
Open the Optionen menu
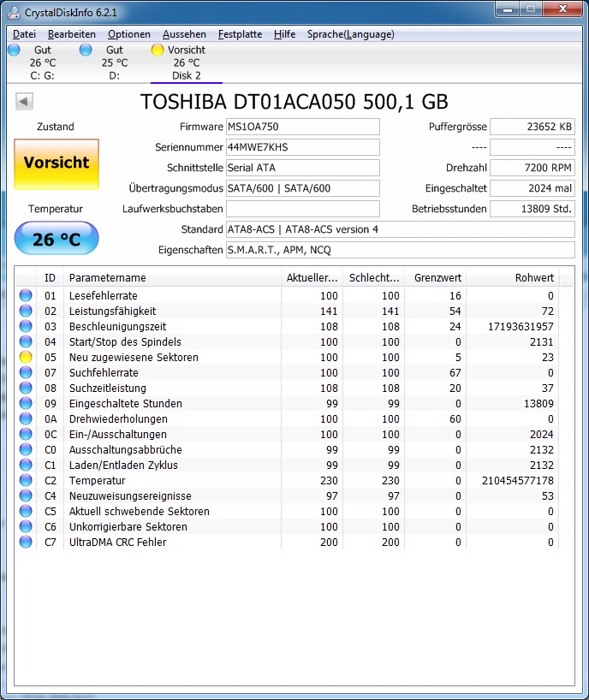click(x=129, y=34)
